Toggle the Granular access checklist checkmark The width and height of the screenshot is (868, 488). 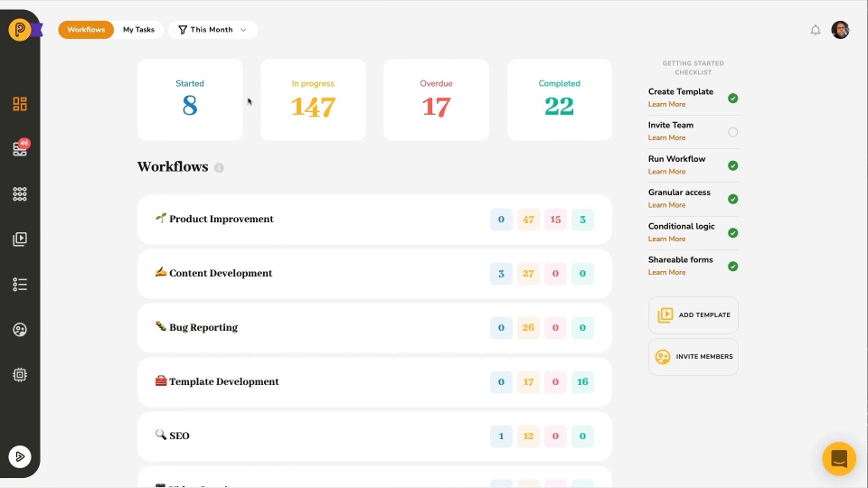(733, 199)
